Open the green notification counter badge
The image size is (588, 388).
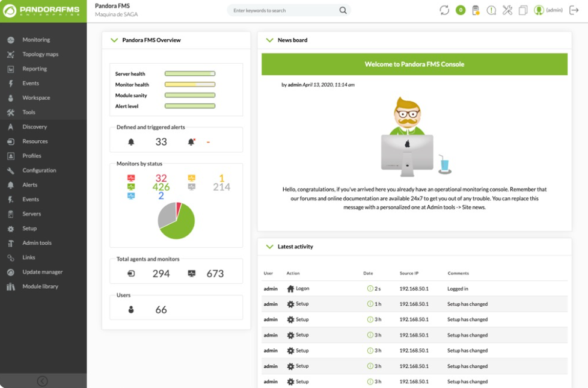pyautogui.click(x=461, y=10)
